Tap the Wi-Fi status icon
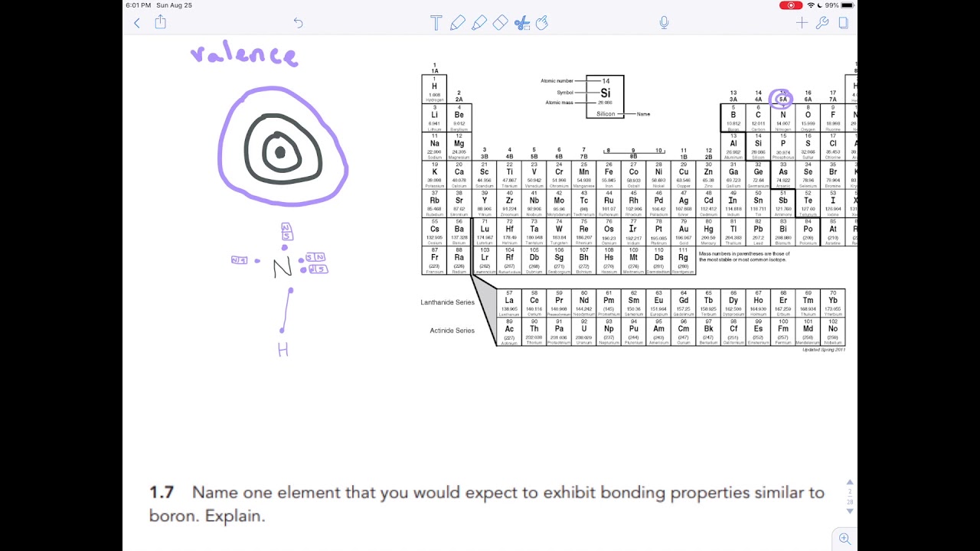The width and height of the screenshot is (980, 551). (x=812, y=5)
